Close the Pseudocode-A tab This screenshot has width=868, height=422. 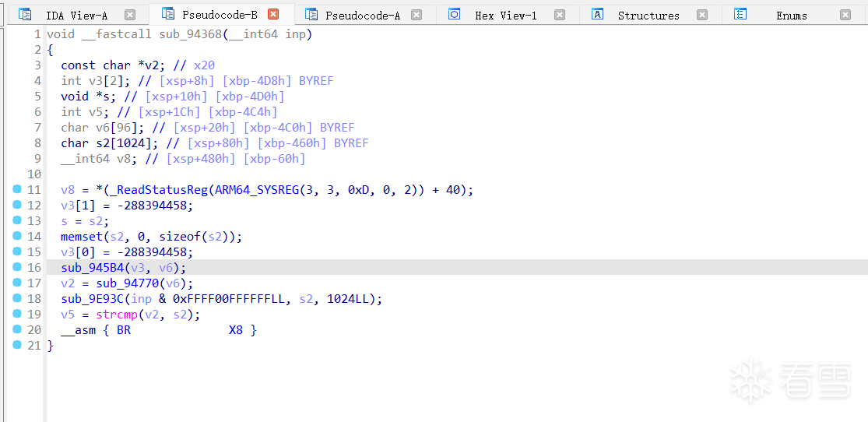tap(416, 15)
